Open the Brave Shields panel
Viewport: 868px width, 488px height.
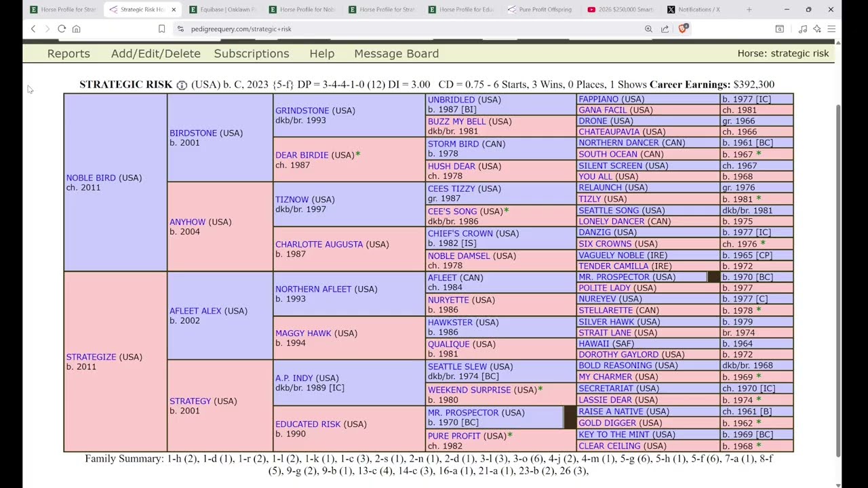pos(683,28)
